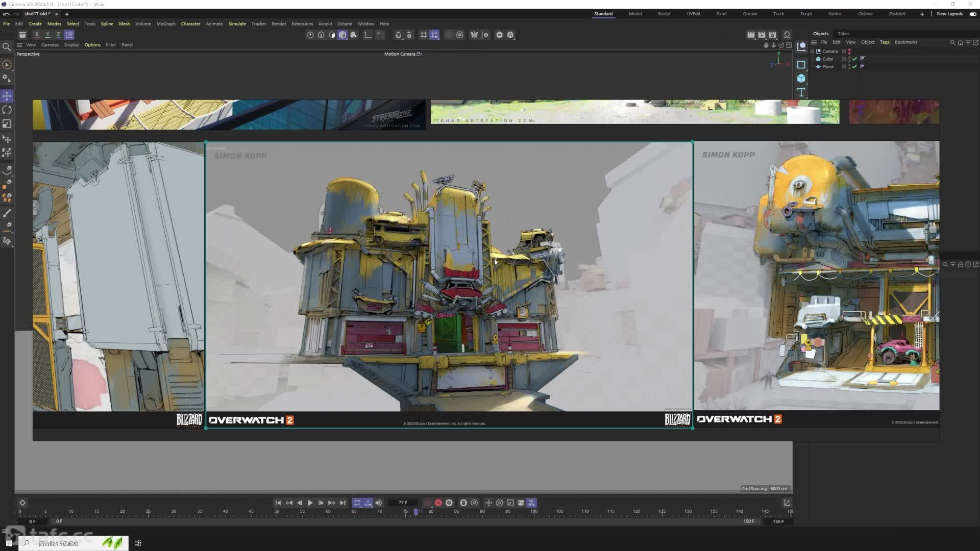Open the search magnifier in the left toolbar
980x551 pixels.
coord(7,47)
